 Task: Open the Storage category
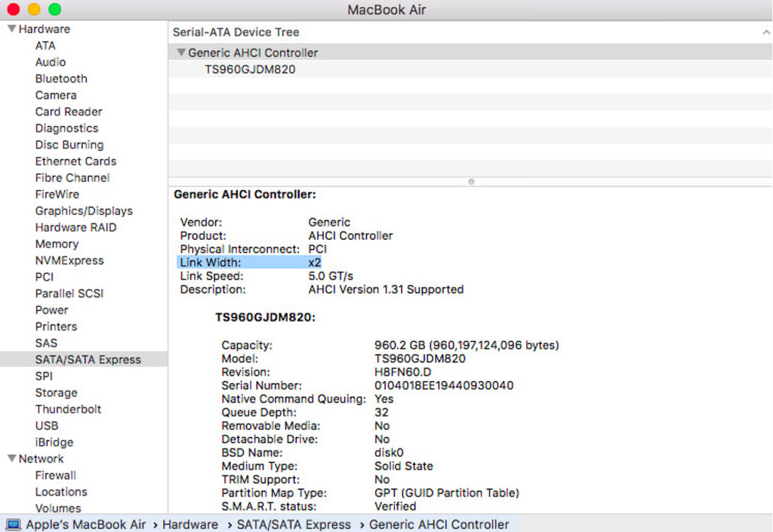pyautogui.click(x=56, y=392)
